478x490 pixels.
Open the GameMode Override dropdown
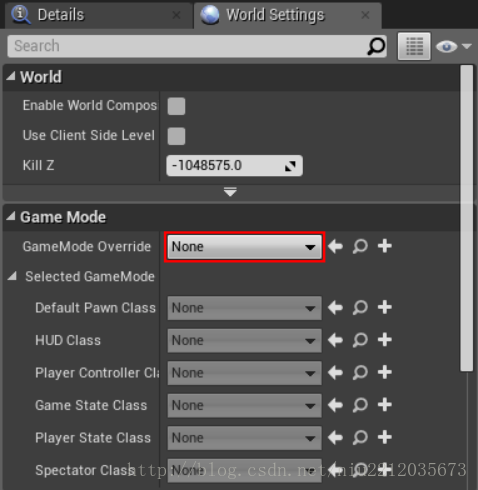244,247
